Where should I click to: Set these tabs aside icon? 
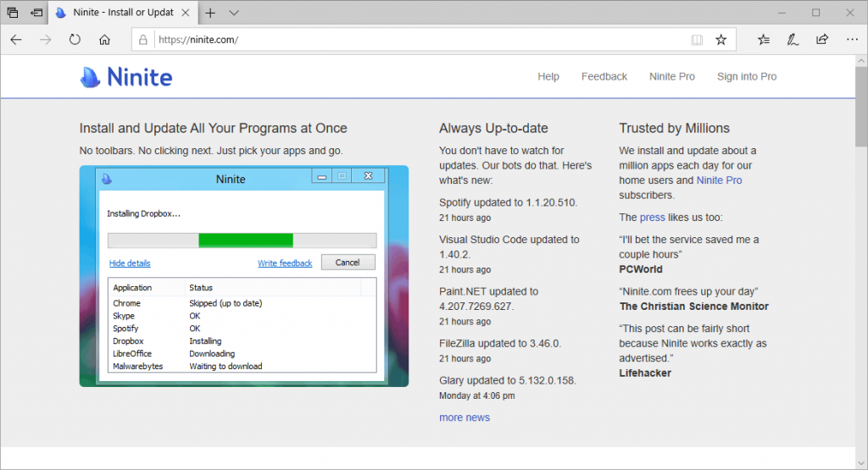[x=36, y=12]
